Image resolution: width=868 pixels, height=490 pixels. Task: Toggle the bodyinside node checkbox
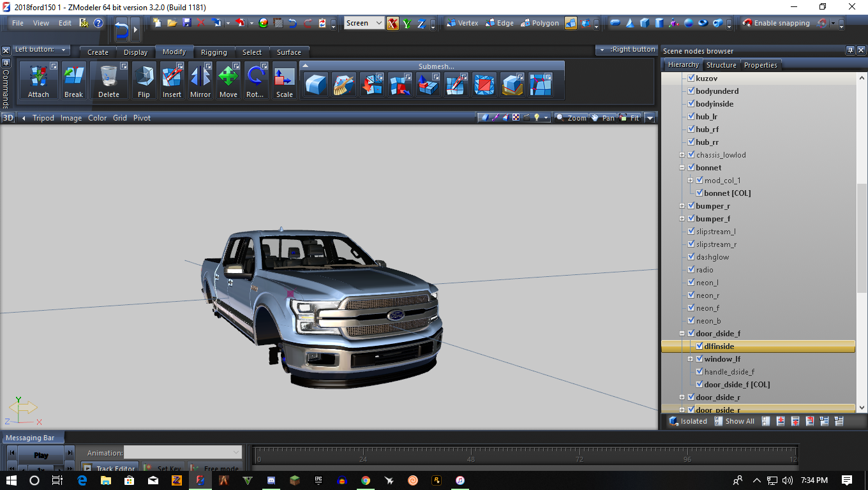tap(691, 104)
